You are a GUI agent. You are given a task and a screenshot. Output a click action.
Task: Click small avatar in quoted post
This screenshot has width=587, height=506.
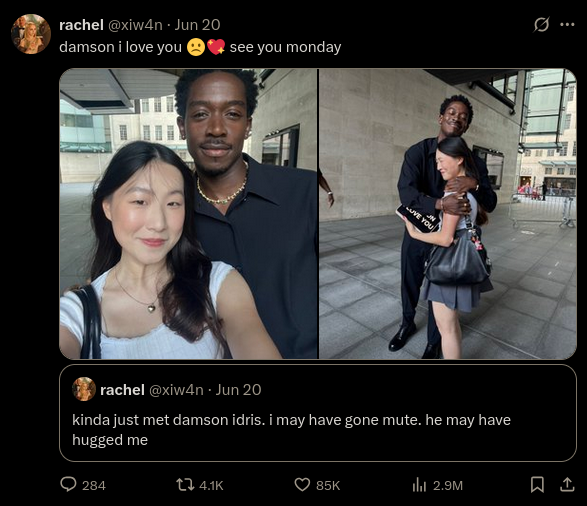pyautogui.click(x=84, y=389)
